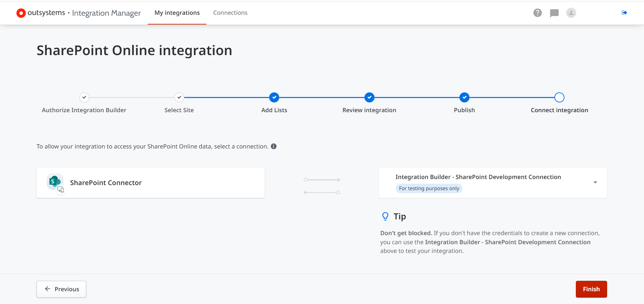
Task: Open the Review integration step
Action: (369, 97)
